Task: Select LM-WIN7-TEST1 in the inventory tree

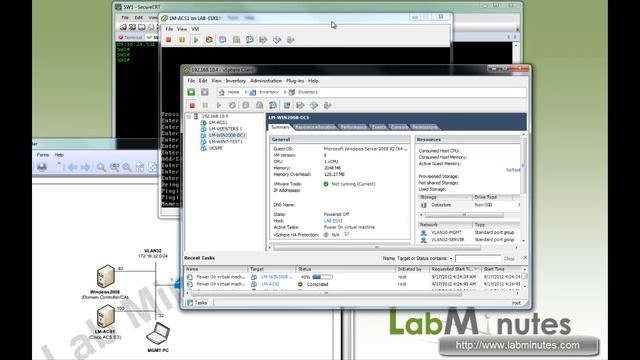Action: click(x=225, y=142)
